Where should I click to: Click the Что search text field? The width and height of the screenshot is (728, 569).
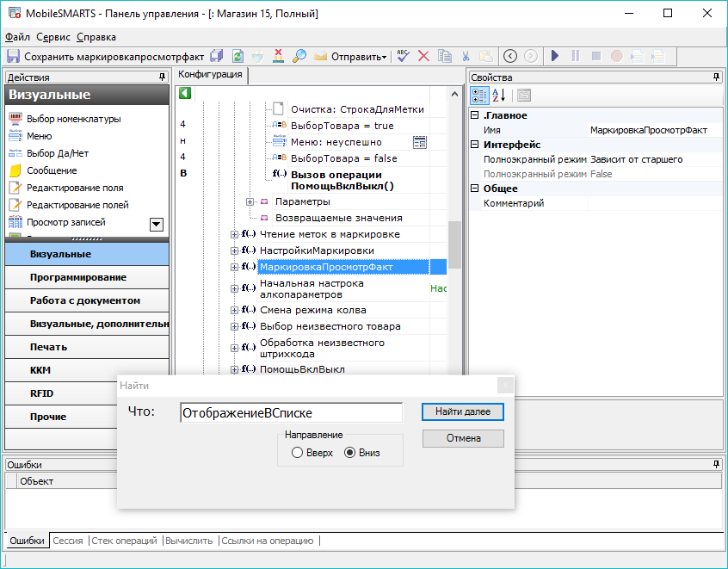click(x=291, y=412)
